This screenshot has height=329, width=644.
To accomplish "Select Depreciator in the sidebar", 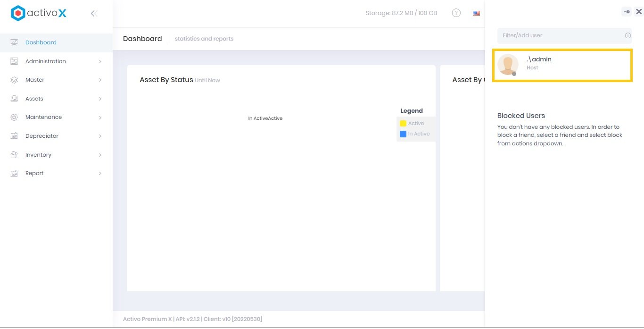I will pyautogui.click(x=41, y=136).
